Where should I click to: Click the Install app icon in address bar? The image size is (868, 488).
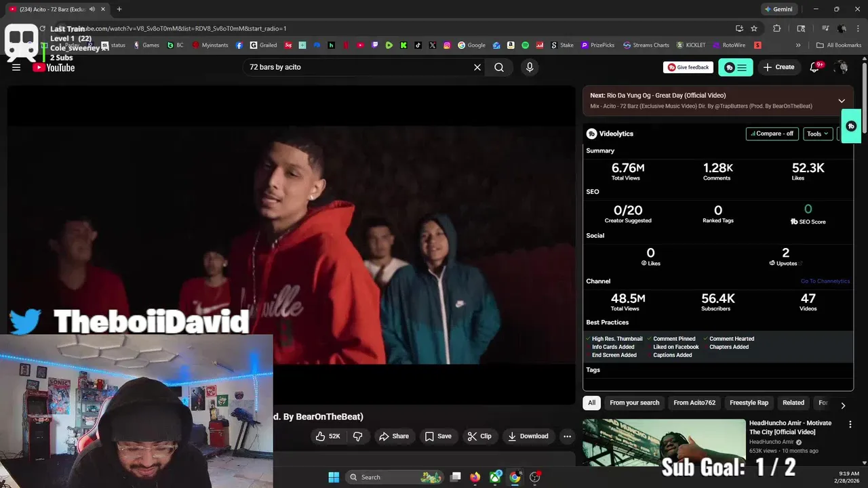tap(739, 28)
